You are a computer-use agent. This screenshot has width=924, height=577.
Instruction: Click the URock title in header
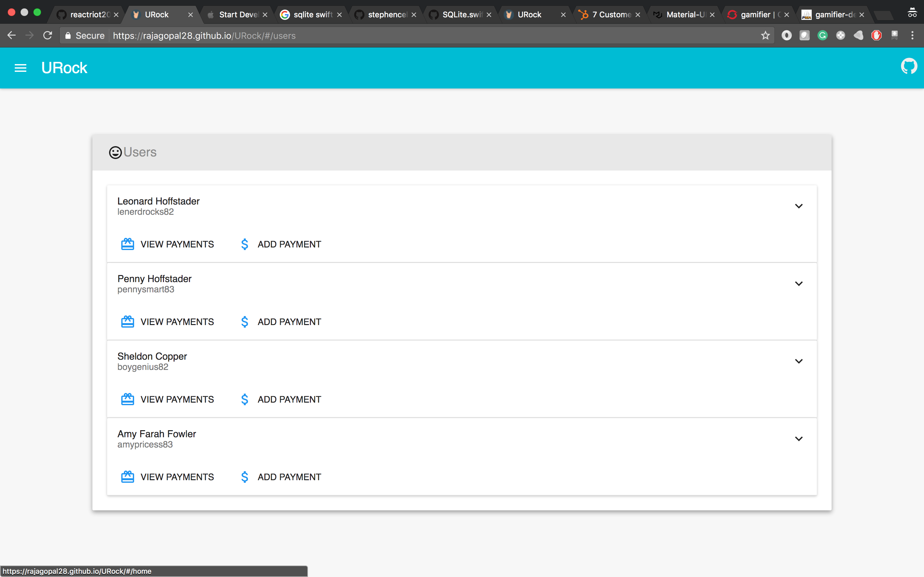coord(64,68)
